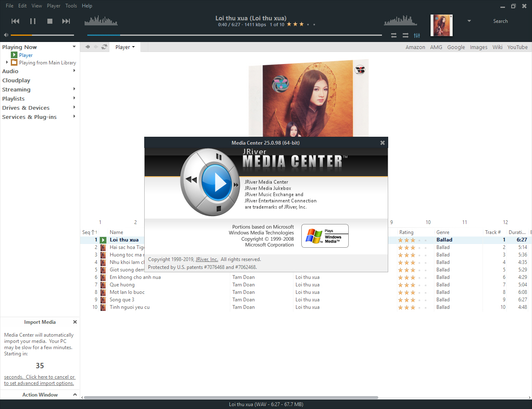Open the Amazon link

[x=415, y=47]
